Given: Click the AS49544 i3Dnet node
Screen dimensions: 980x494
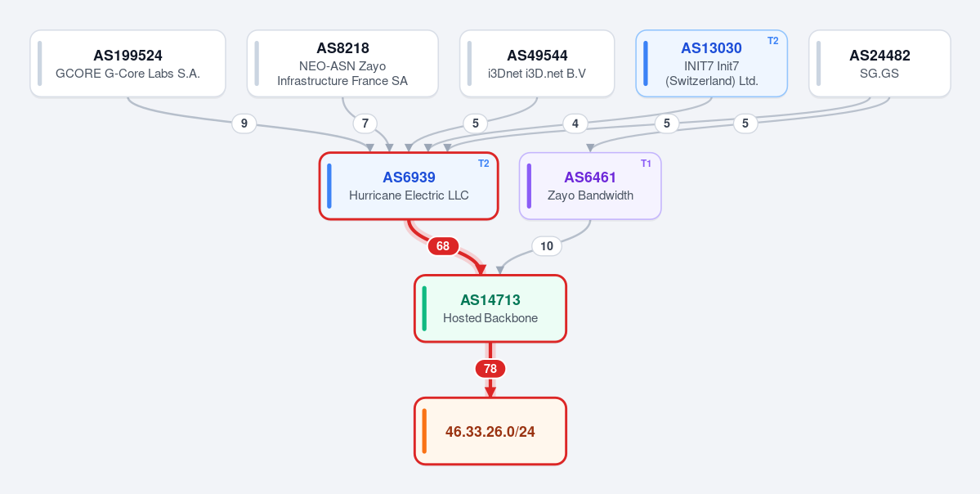Looking at the screenshot, I should pos(537,64).
